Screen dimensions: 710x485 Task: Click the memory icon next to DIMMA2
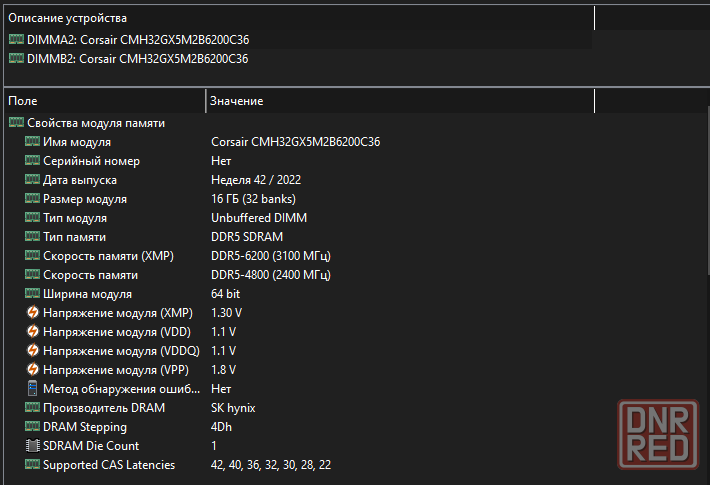(x=16, y=40)
